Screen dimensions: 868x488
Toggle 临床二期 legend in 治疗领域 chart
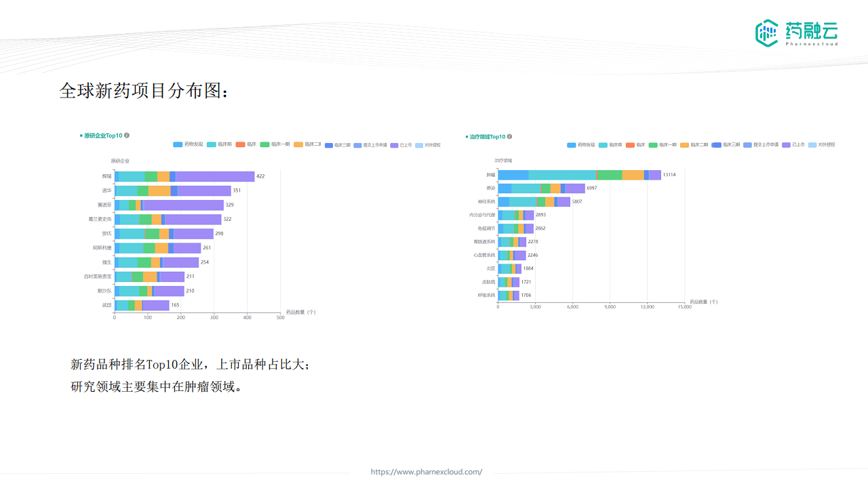click(694, 145)
